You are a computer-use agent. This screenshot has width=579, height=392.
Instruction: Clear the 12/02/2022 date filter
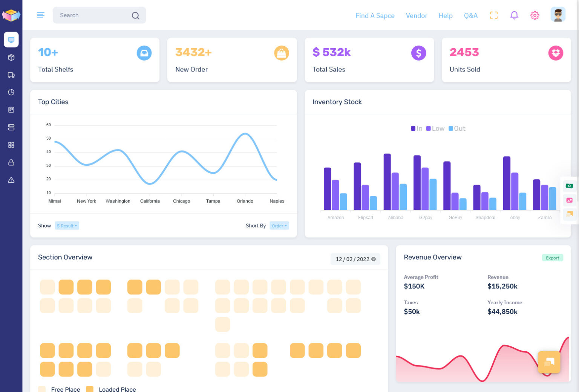374,259
